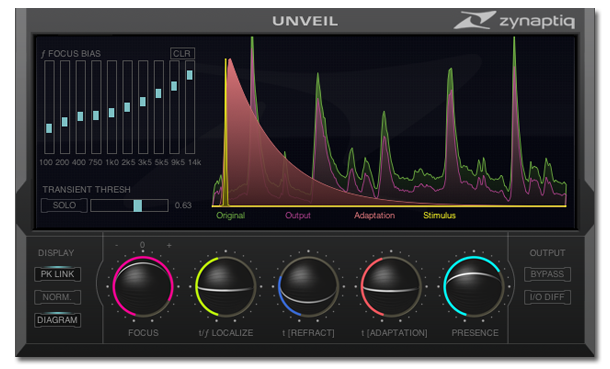Toggle SOLO for transient threshold
The width and height of the screenshot is (610, 369).
click(64, 205)
